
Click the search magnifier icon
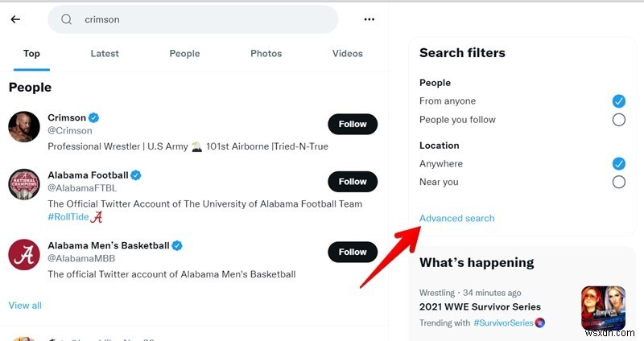(x=67, y=19)
